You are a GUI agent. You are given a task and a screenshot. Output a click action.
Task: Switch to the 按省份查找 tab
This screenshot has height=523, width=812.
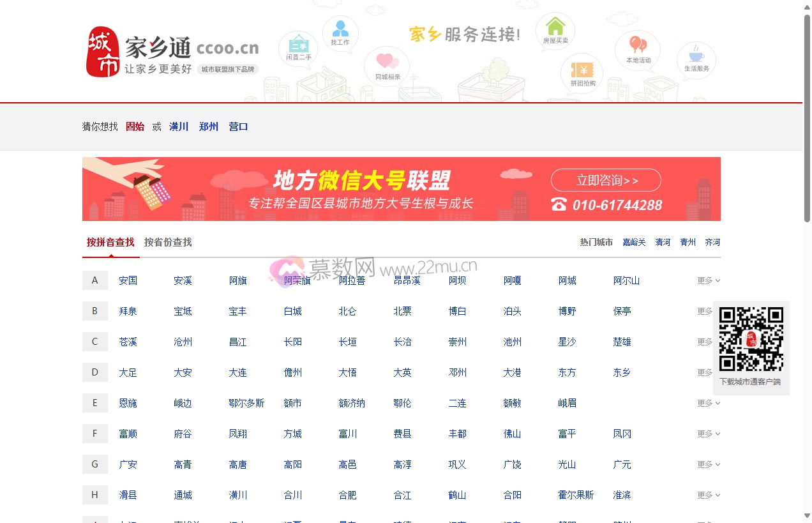pos(167,243)
